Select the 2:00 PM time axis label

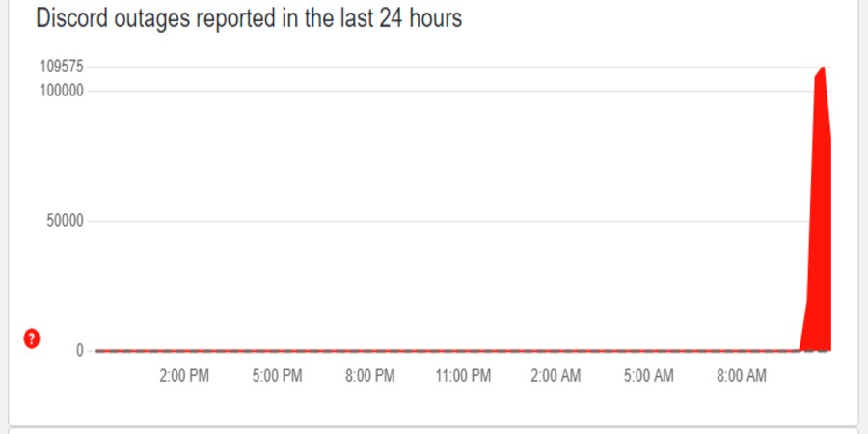click(x=184, y=376)
